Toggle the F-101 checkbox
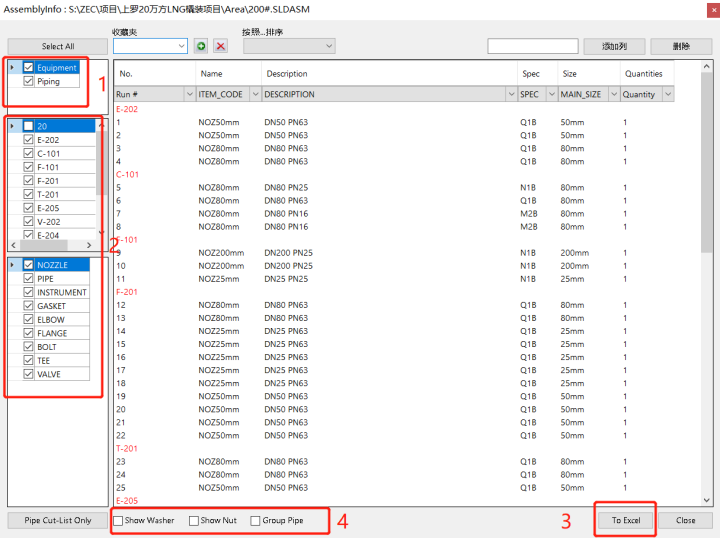The width and height of the screenshot is (720, 538). [x=28, y=167]
